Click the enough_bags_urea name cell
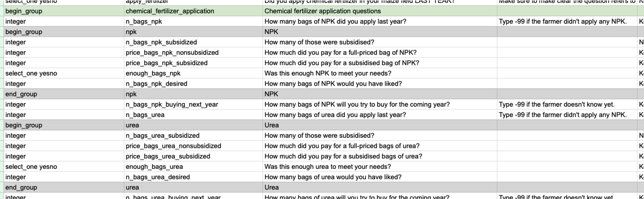Image resolution: width=644 pixels, height=199 pixels. (154, 167)
